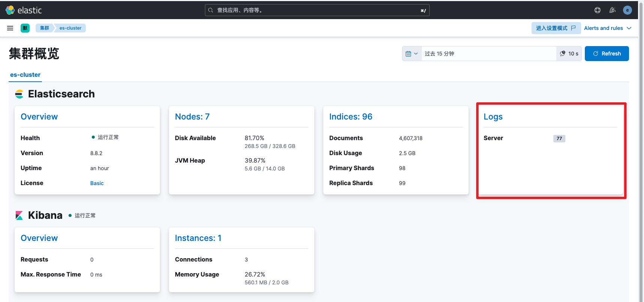Viewport: 644px width, 302px height.
Task: Click the es-cluster breadcrumb
Action: (x=70, y=28)
